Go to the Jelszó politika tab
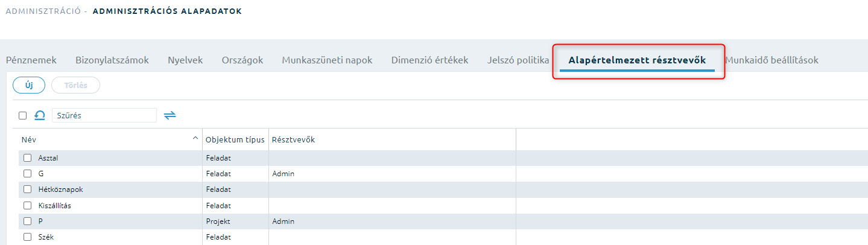Viewport: 868px width, 245px height. [518, 60]
